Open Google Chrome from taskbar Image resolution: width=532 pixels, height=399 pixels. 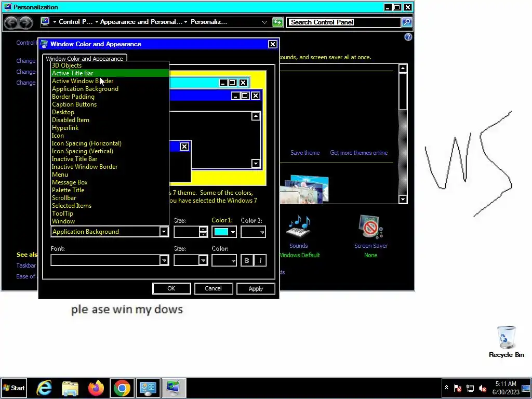coord(122,388)
